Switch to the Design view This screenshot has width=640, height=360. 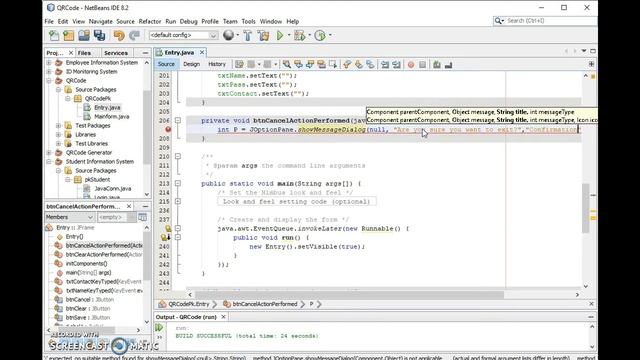pyautogui.click(x=191, y=64)
